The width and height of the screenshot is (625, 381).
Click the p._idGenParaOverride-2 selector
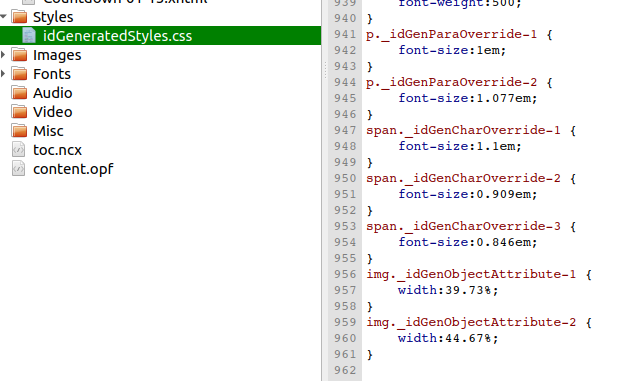pyautogui.click(x=451, y=82)
